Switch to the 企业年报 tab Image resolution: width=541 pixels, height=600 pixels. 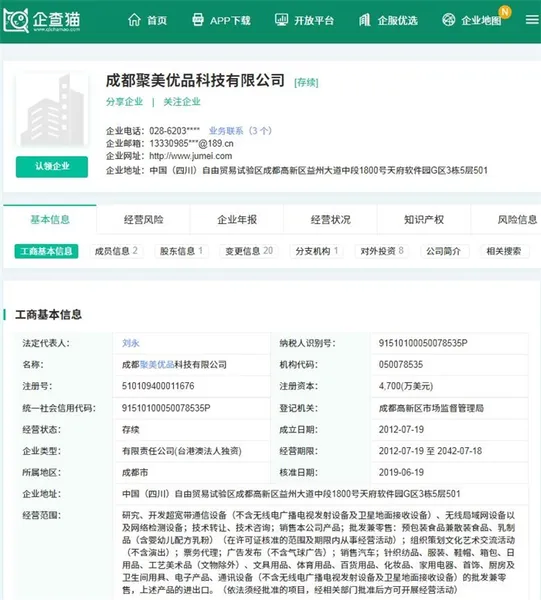(x=237, y=219)
